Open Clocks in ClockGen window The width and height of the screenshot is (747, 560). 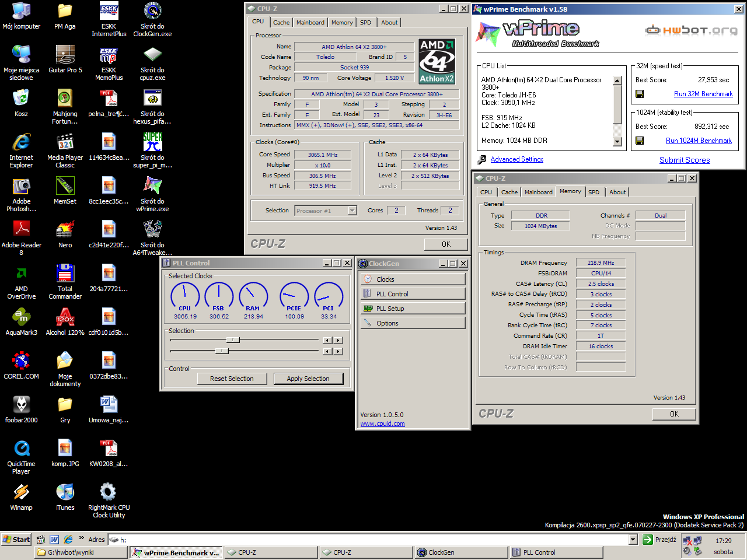[413, 279]
